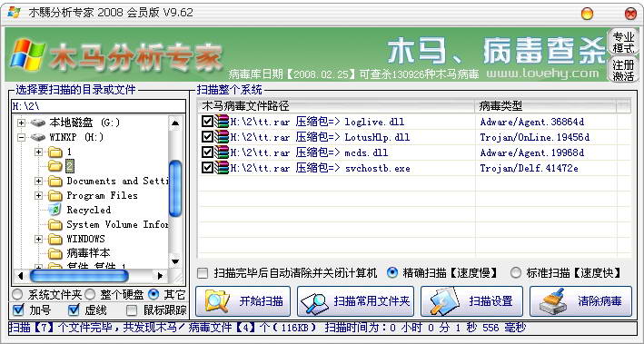Screen dimensions: 644x344
Task: Open the 注册激活 tab
Action: [623, 69]
